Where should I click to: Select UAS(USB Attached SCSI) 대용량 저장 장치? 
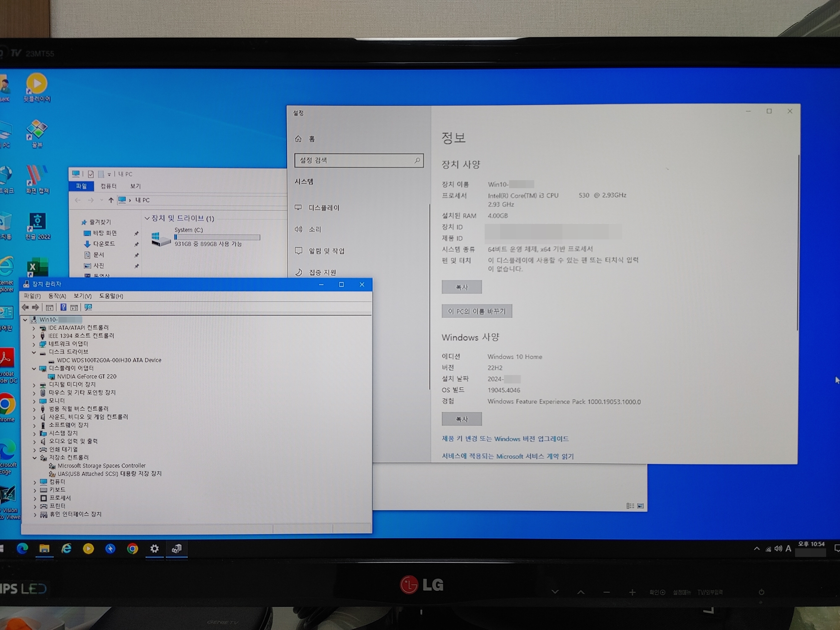point(109,474)
